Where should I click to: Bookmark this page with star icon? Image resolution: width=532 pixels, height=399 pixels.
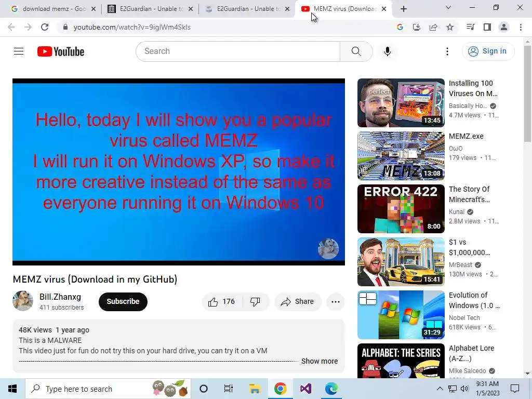(450, 27)
